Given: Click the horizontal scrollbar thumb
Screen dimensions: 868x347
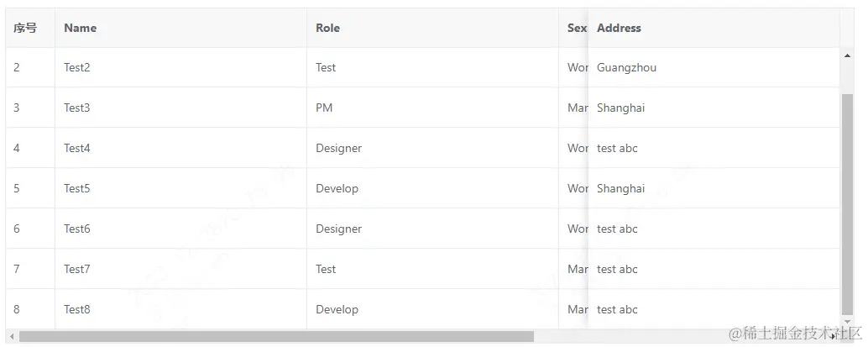Looking at the screenshot, I should point(276,337).
